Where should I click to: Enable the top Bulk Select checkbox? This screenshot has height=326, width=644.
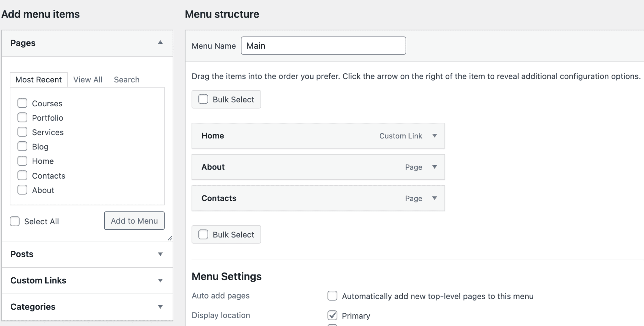click(203, 99)
